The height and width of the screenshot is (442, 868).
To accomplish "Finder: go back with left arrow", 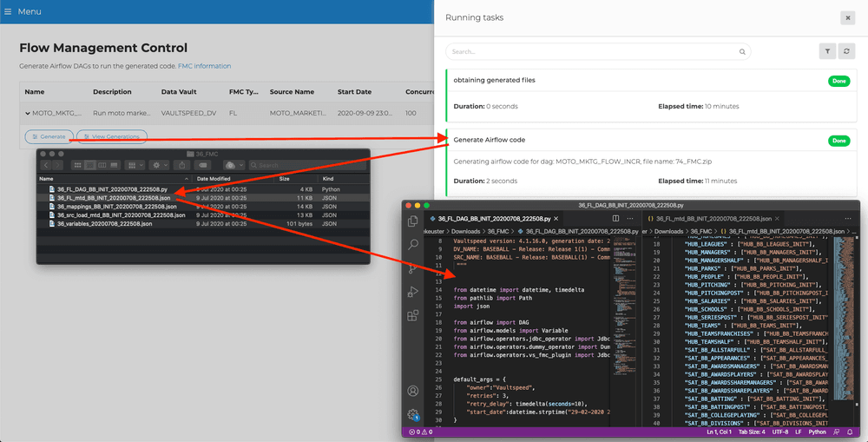I will (46, 165).
